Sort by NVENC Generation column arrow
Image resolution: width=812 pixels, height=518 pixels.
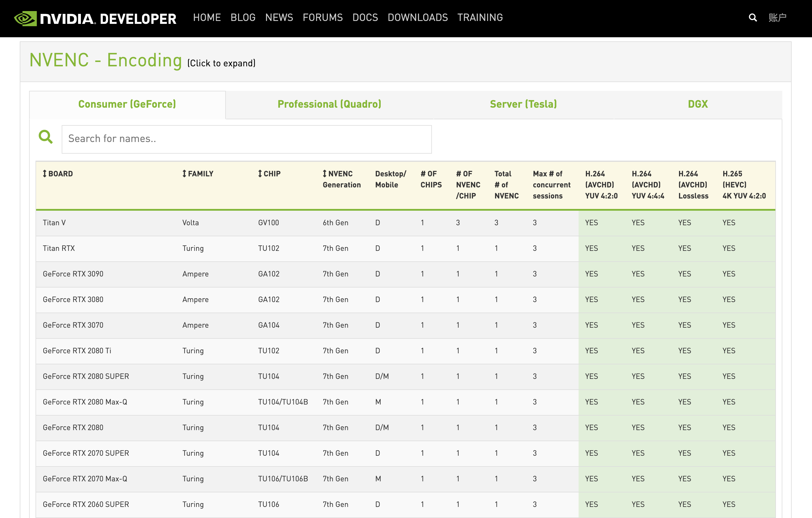click(x=325, y=174)
